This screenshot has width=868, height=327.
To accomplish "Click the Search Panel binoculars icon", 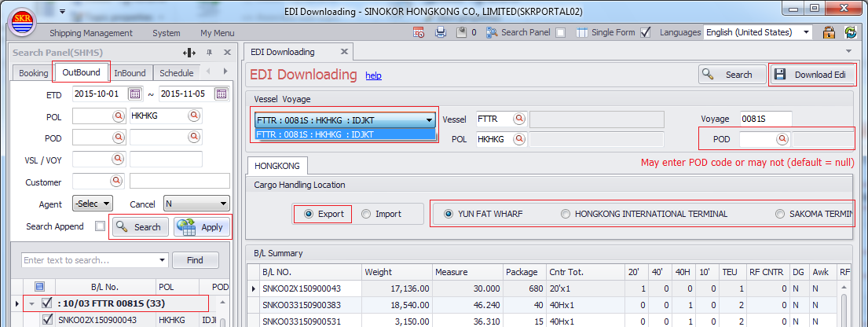I will (x=492, y=33).
